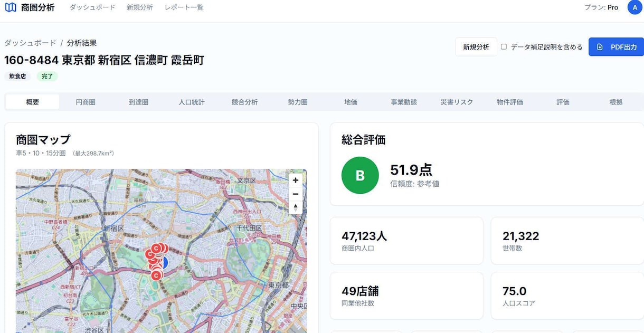Click the 信頼度: 参考値 label
Viewport: 644px width, 333px height.
[415, 184]
